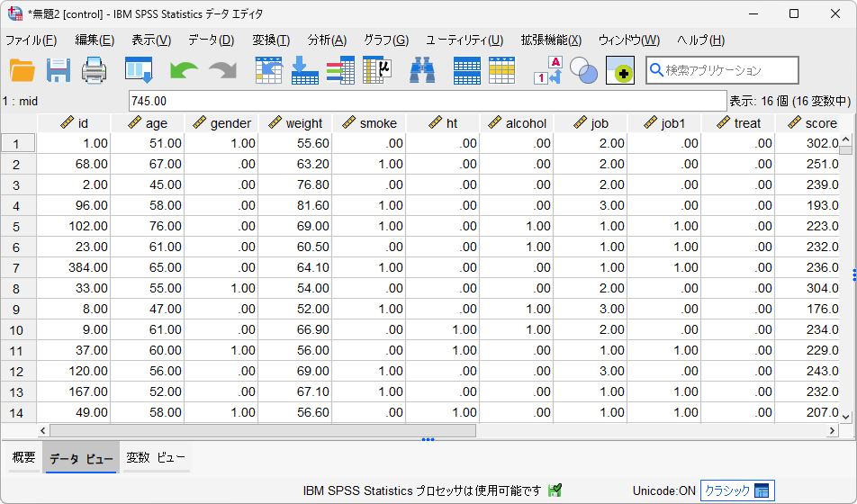857x504 pixels.
Task: Click the vertical scrollbar down arrow
Action: coord(845,417)
